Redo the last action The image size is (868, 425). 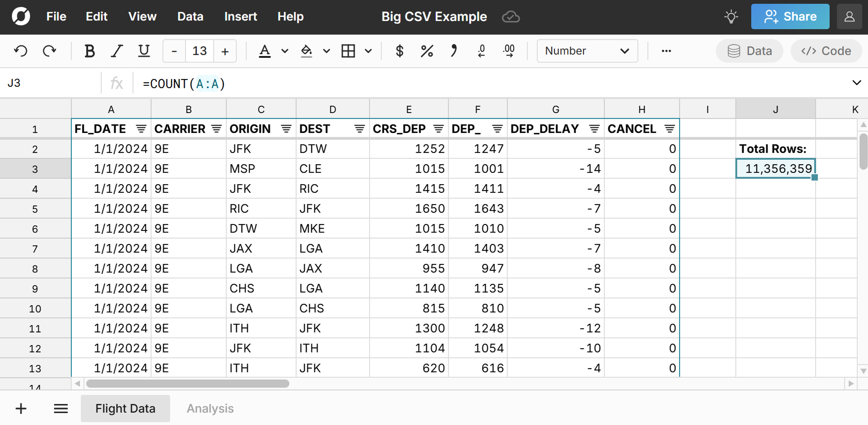pyautogui.click(x=50, y=51)
